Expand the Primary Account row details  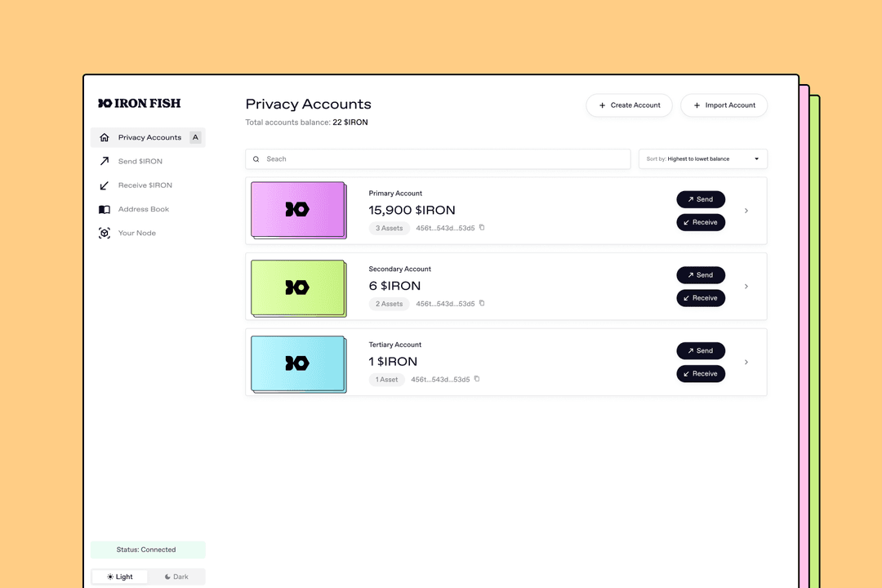(x=746, y=211)
